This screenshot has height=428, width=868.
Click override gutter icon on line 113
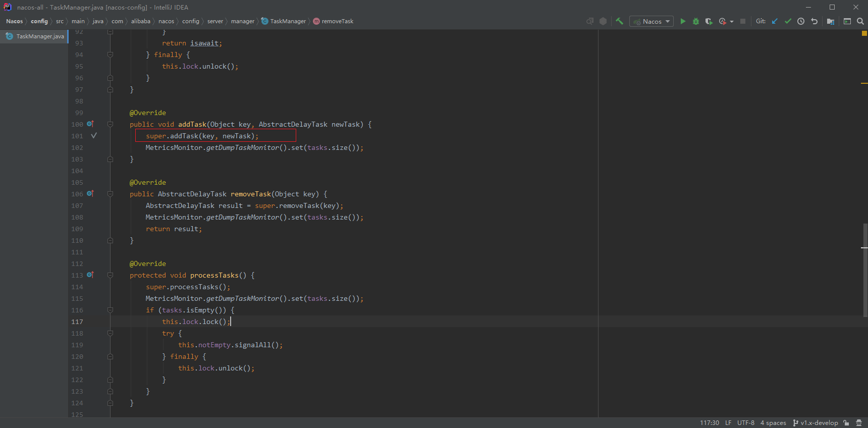[x=90, y=275]
